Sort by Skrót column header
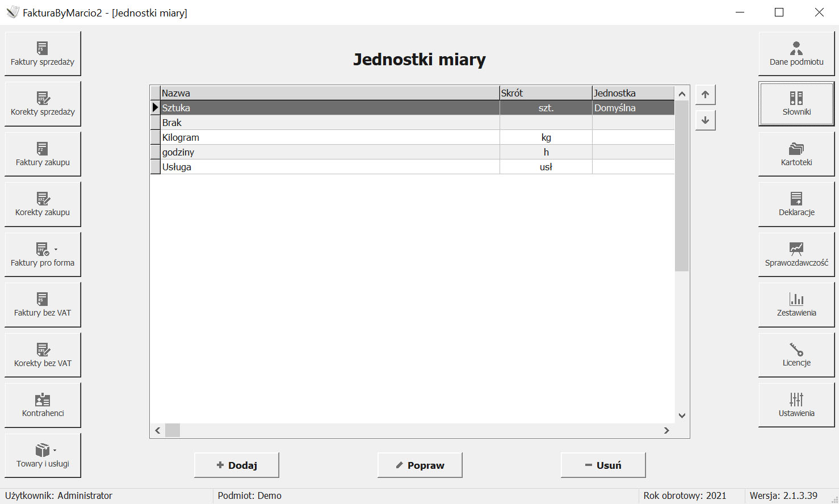This screenshot has width=839, height=504. coord(546,93)
